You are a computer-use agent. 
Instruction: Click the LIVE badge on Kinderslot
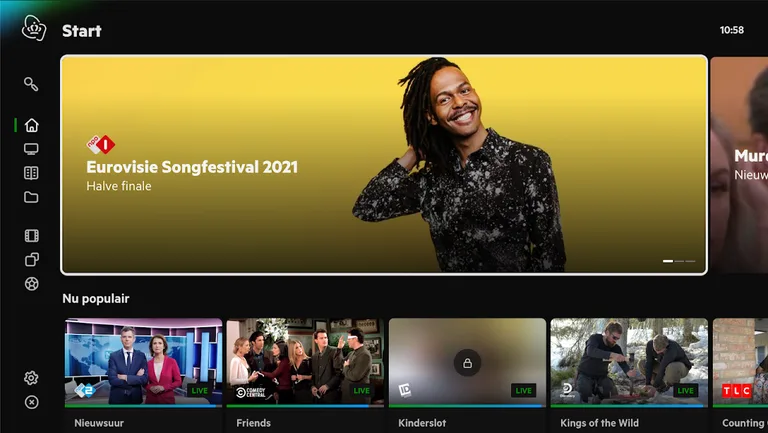pos(524,390)
